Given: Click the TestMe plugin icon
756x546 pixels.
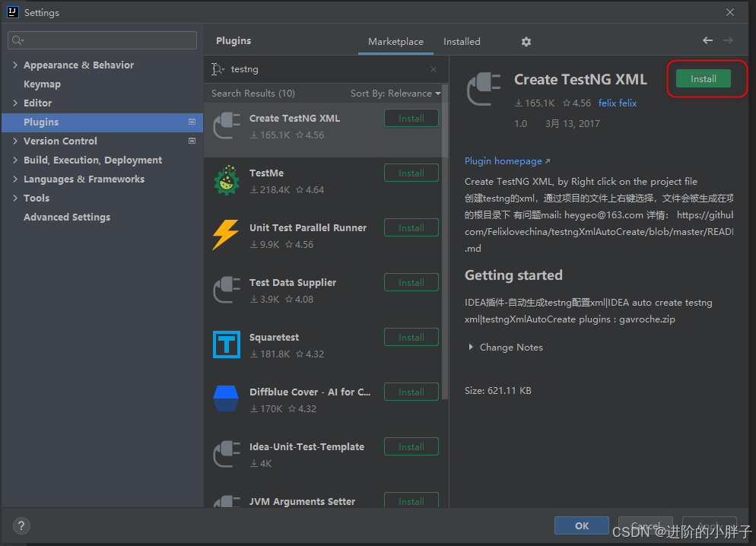Looking at the screenshot, I should (x=227, y=180).
